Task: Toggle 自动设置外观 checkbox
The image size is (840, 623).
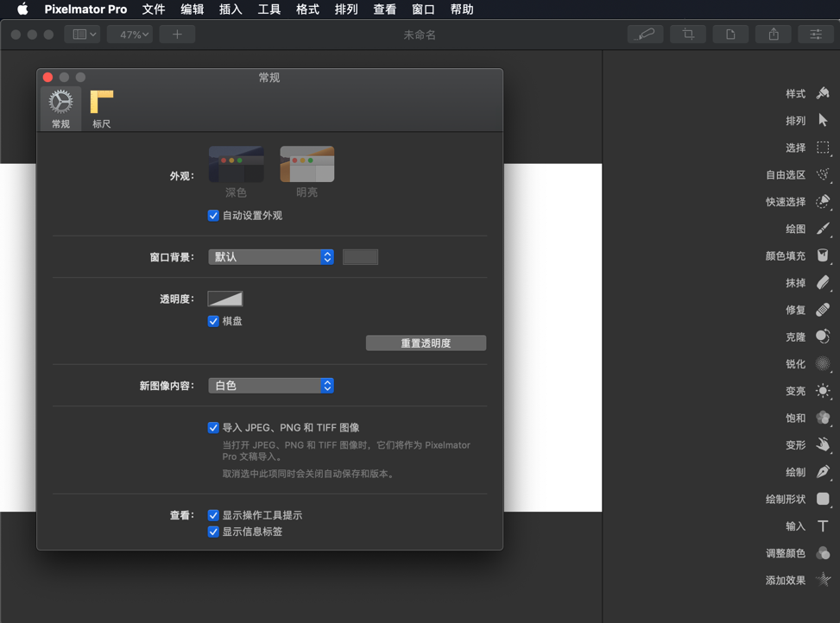Action: coord(213,216)
